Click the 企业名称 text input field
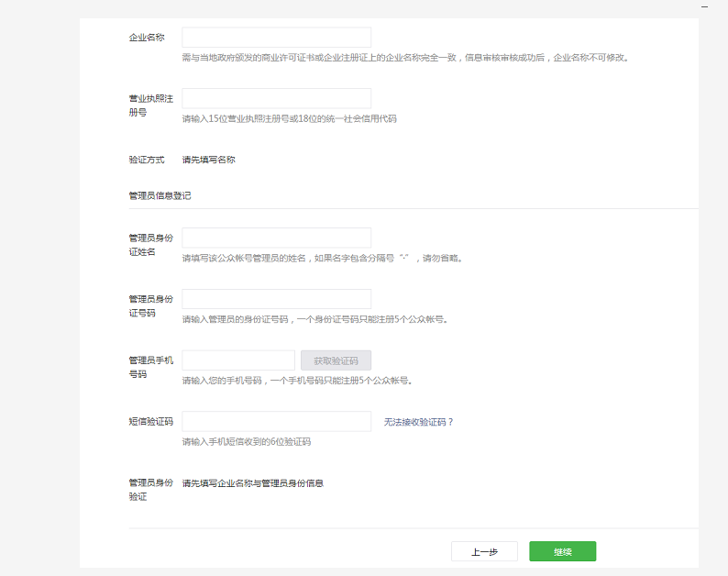Viewport: 728px width, 576px height. tap(276, 38)
